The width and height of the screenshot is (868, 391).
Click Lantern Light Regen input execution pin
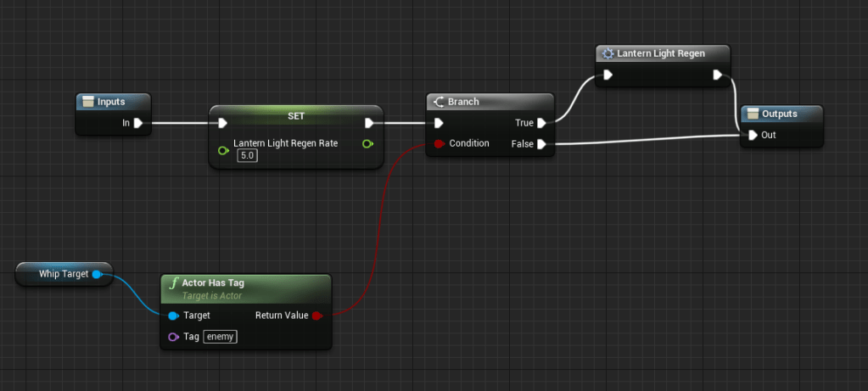click(x=608, y=75)
